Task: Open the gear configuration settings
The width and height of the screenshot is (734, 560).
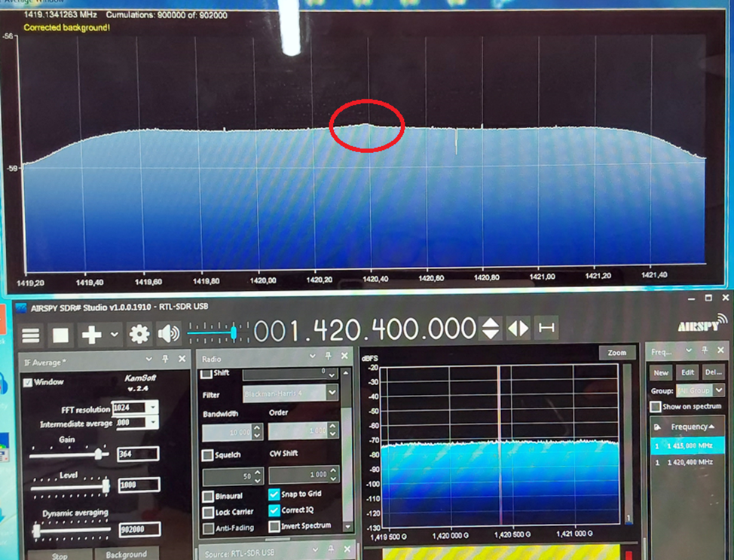Action: tap(139, 335)
